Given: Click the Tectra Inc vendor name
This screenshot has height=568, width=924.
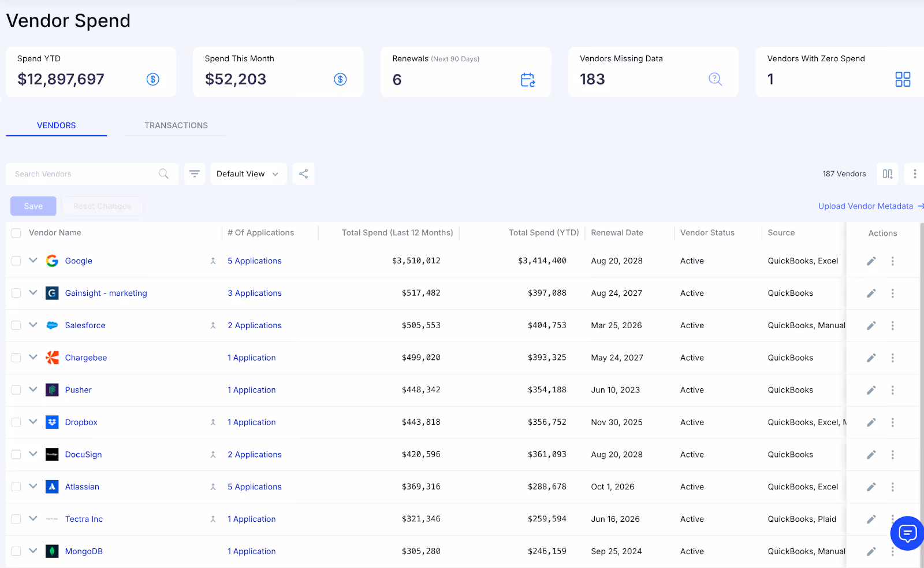Looking at the screenshot, I should [x=84, y=519].
